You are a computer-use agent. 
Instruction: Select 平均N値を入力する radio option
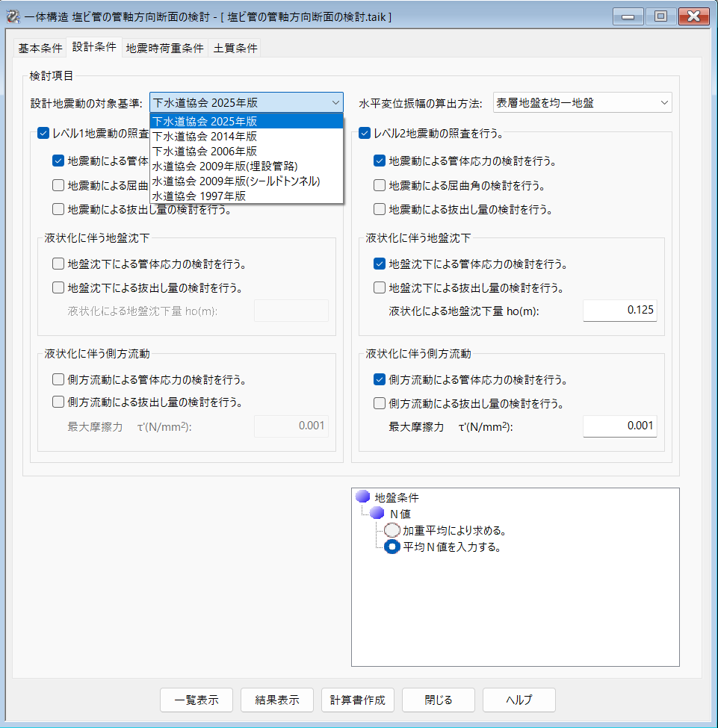[x=393, y=547]
